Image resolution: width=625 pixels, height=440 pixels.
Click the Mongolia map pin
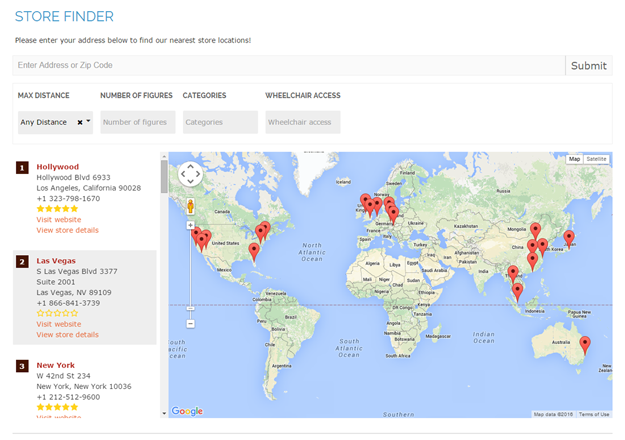pyautogui.click(x=535, y=232)
